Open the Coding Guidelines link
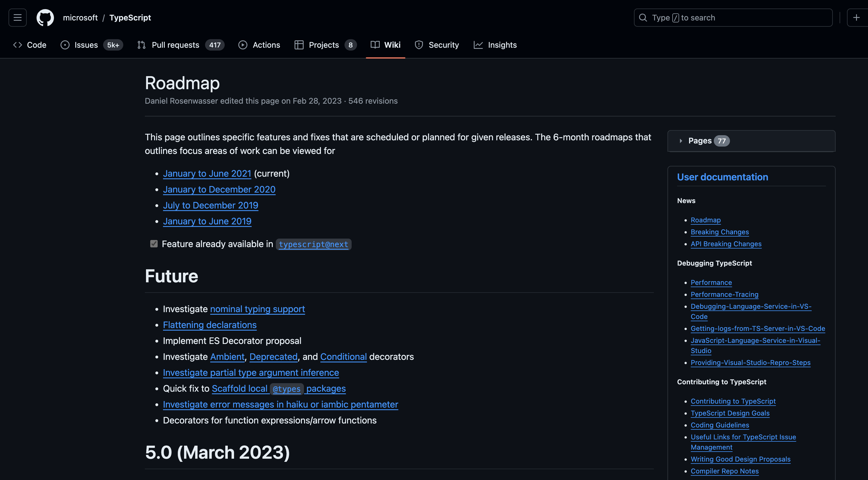This screenshot has width=868, height=480. click(x=720, y=425)
